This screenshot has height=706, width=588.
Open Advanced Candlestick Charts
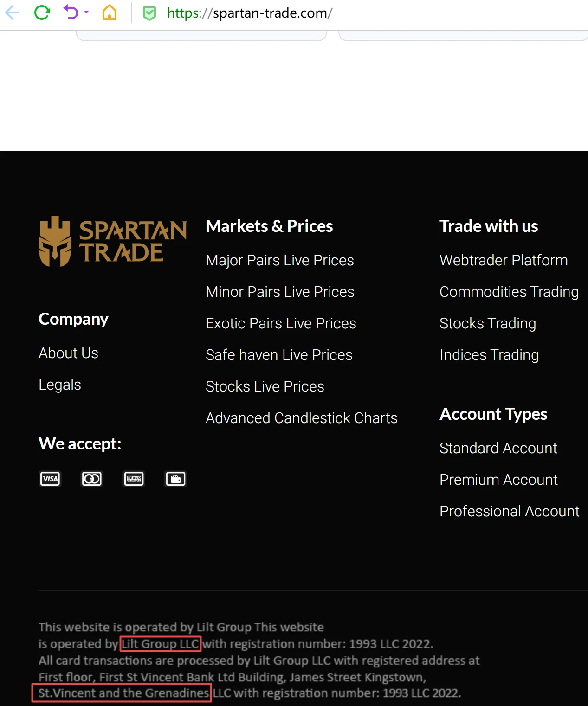302,418
